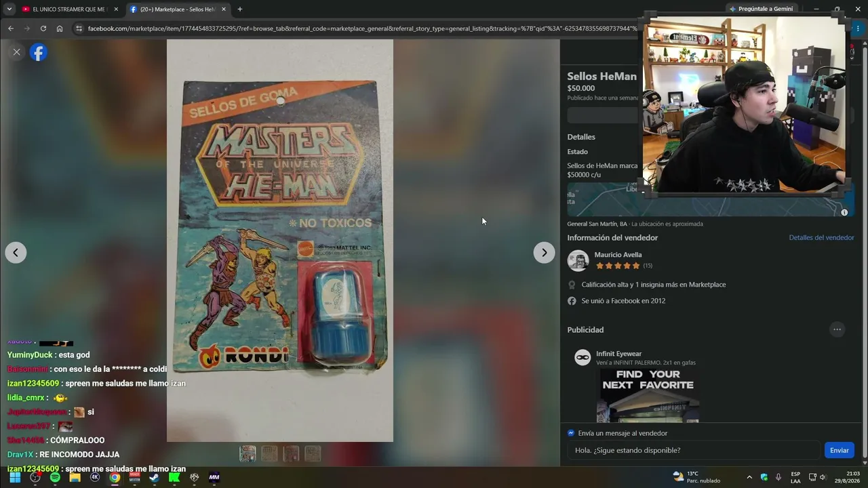The height and width of the screenshot is (488, 868).
Task: Open the FIND YOUR NEXT FAVORITE ad image
Action: [648, 396]
